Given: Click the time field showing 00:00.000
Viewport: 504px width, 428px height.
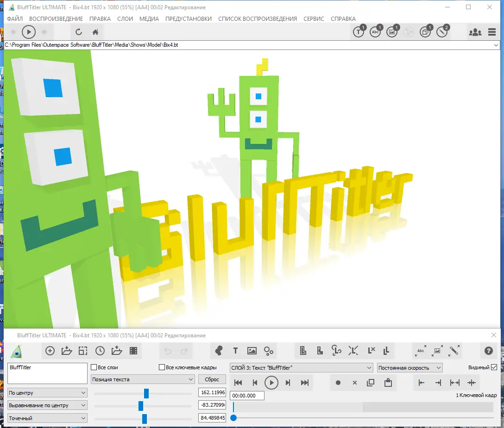Looking at the screenshot, I should pyautogui.click(x=247, y=396).
